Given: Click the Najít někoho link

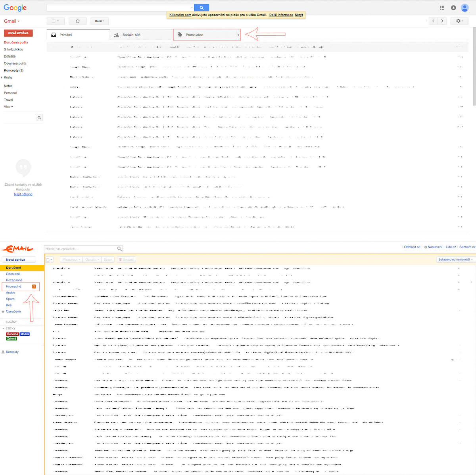Looking at the screenshot, I should pos(23,194).
